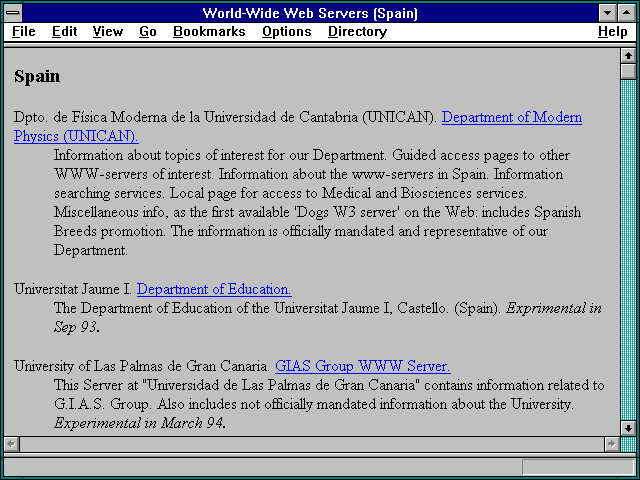This screenshot has width=640, height=480.
Task: Maximize the World-Wide Web Servers window
Action: [x=627, y=13]
